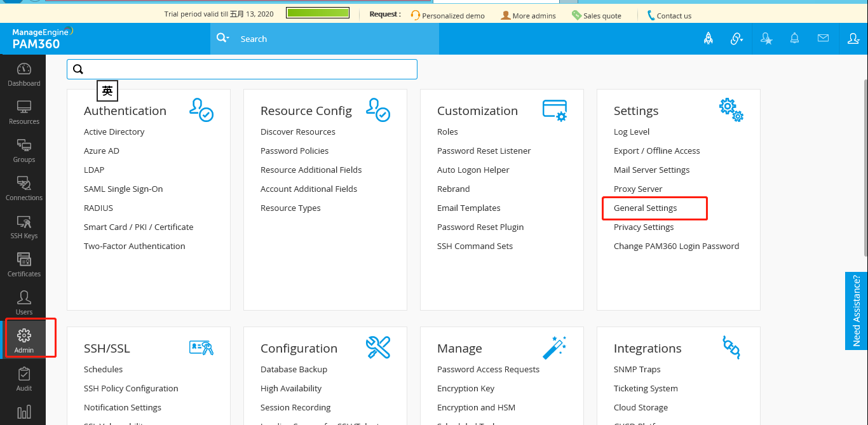Image resolution: width=868 pixels, height=425 pixels.
Task: Open Two-Factor Authentication
Action: click(x=135, y=246)
